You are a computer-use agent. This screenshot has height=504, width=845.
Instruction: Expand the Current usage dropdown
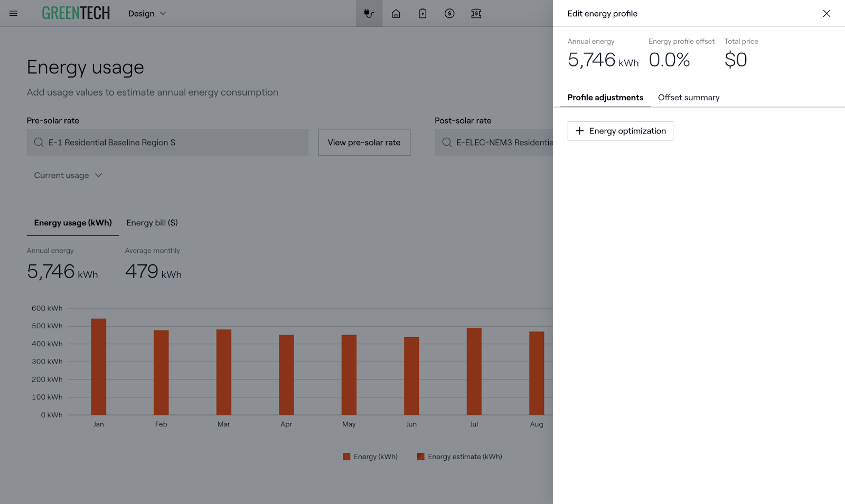tap(68, 175)
